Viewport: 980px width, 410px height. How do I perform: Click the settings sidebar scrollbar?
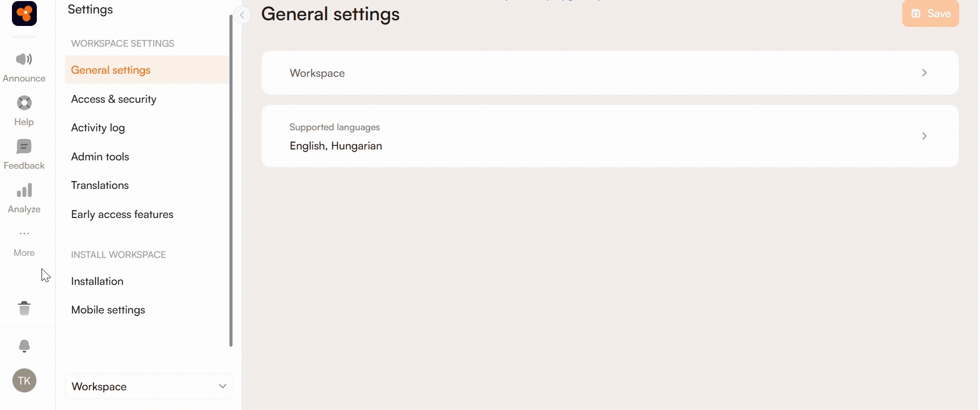pyautogui.click(x=230, y=182)
